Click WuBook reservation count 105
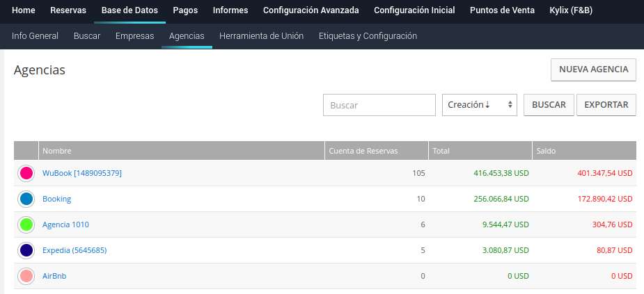This screenshot has height=294, width=644. tap(418, 173)
